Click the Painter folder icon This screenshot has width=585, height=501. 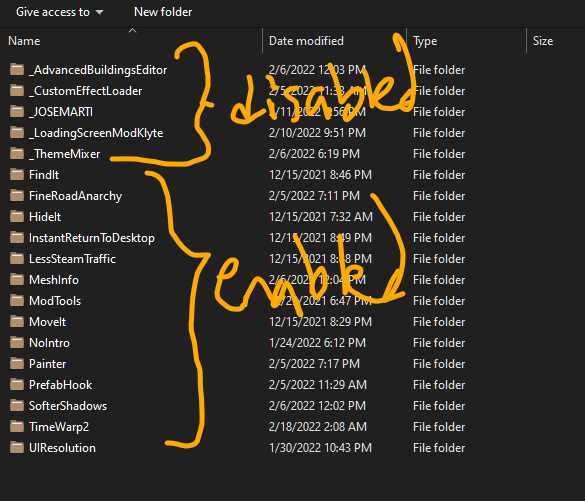tap(17, 364)
